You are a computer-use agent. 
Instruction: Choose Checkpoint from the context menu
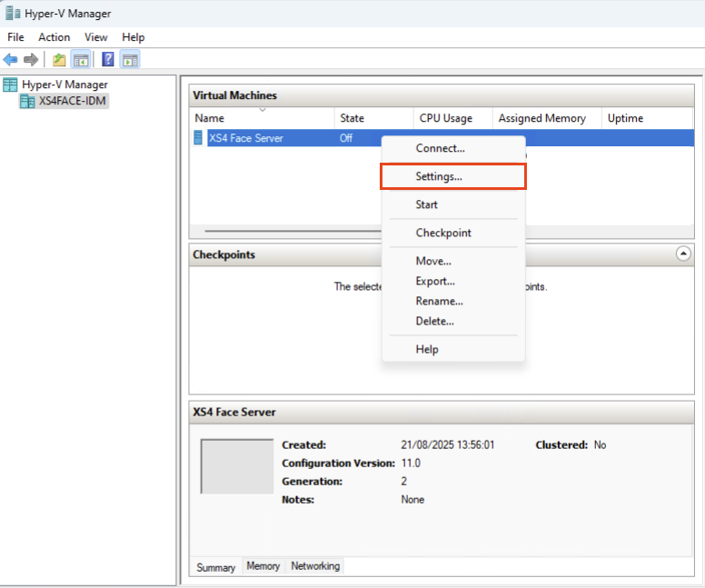click(x=453, y=233)
